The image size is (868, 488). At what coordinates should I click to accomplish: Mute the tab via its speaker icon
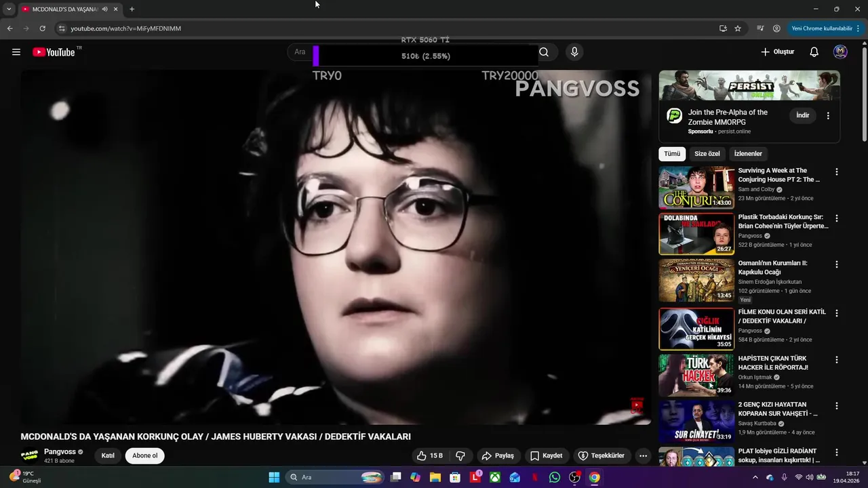click(x=104, y=9)
